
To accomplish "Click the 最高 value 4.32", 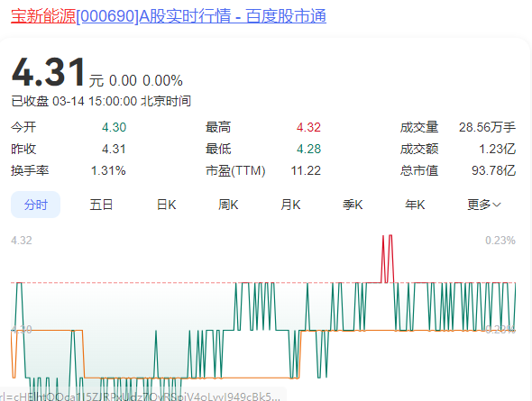I will (308, 127).
